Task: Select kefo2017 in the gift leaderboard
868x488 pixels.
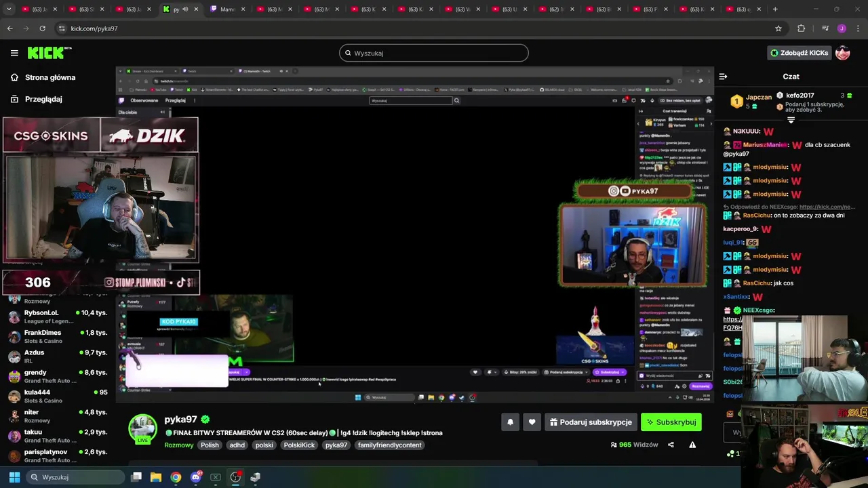Action: 800,96
